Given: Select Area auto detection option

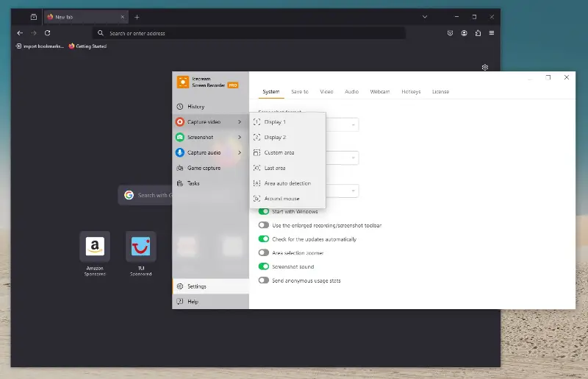Looking at the screenshot, I should pyautogui.click(x=287, y=183).
